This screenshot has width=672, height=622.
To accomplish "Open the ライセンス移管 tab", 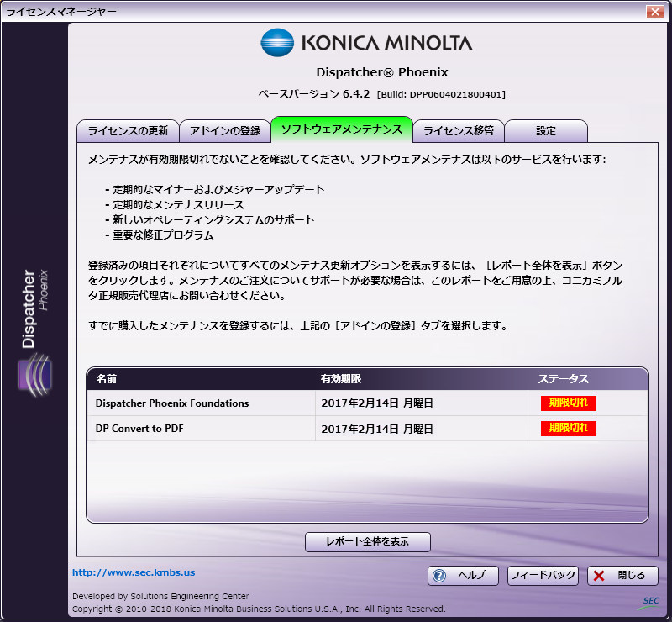I will pyautogui.click(x=459, y=131).
